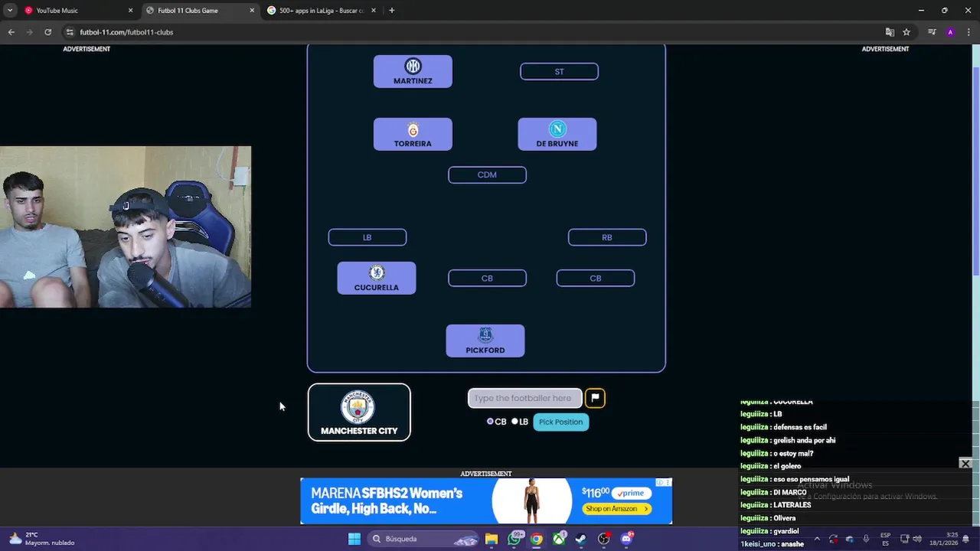Click the TORREIRA Galatasaray card

tap(413, 134)
